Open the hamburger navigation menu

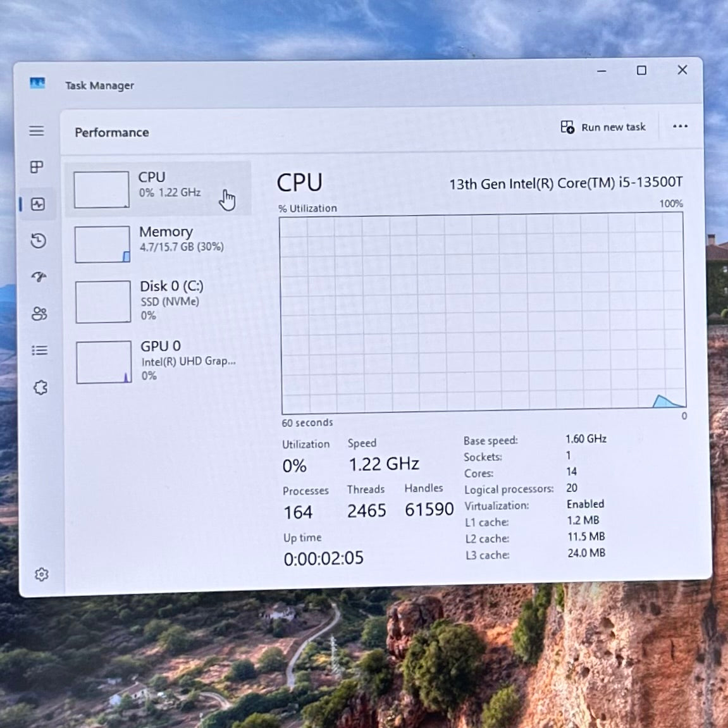[37, 131]
